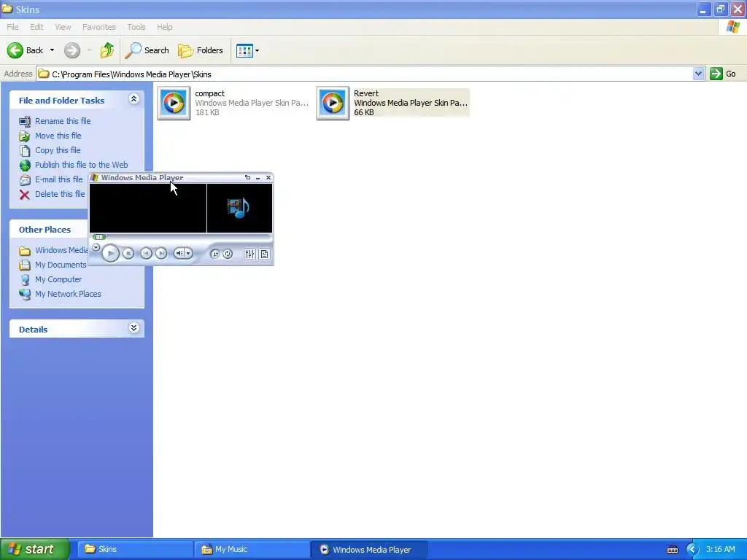This screenshot has width=747, height=560.
Task: Select the 'Revert' file name text
Action: click(366, 93)
